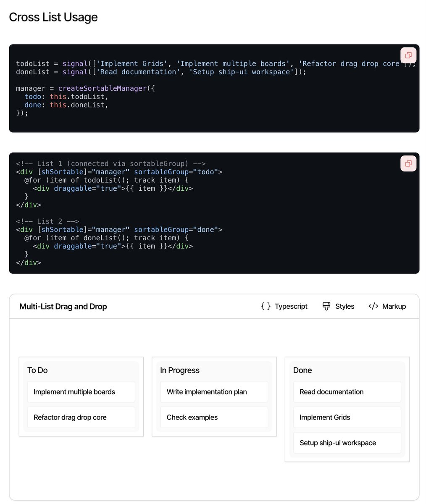Click the 'List 1 (connected via sortableGroup)' comment
Viewport: 426px width, 504px height.
point(110,163)
